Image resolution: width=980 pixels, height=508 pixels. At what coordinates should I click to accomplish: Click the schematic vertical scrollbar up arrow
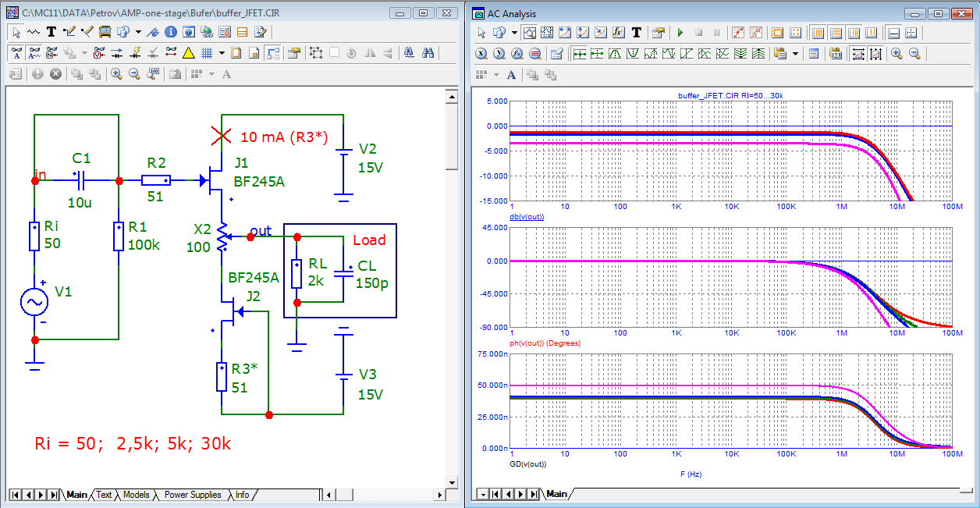(x=452, y=95)
